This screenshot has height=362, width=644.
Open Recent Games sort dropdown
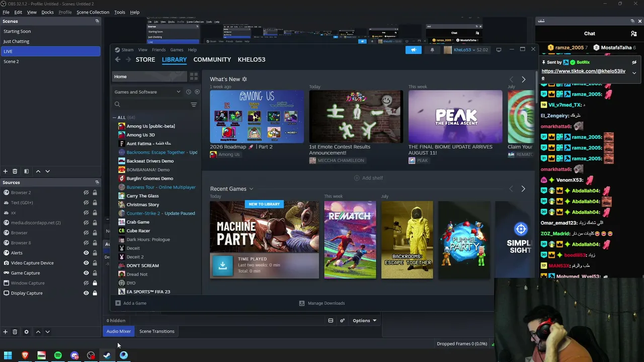(251, 189)
